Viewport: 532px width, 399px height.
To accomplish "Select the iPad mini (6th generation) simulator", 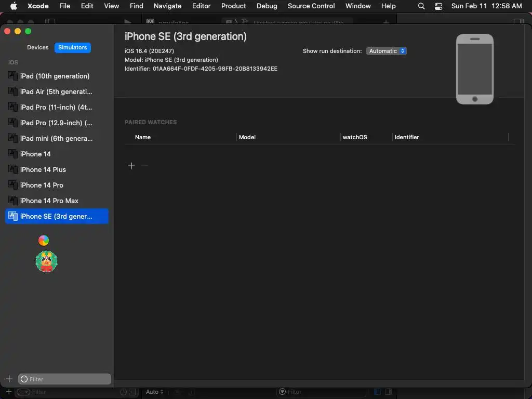I will click(x=57, y=138).
